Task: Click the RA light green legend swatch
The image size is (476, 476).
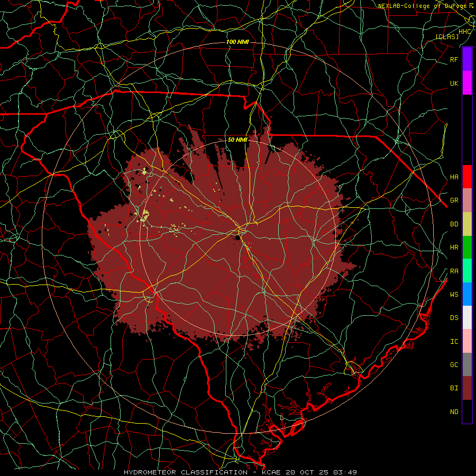Action: (x=467, y=271)
